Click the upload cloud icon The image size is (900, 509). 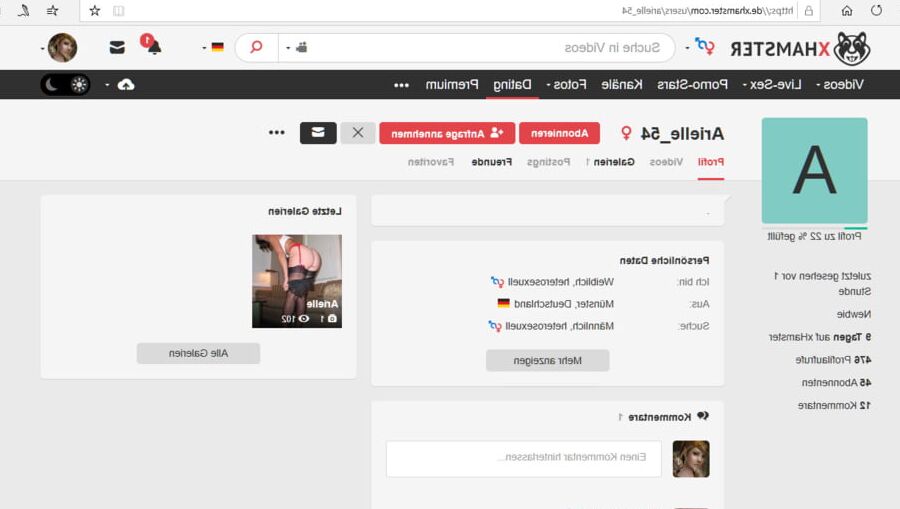pyautogui.click(x=126, y=85)
